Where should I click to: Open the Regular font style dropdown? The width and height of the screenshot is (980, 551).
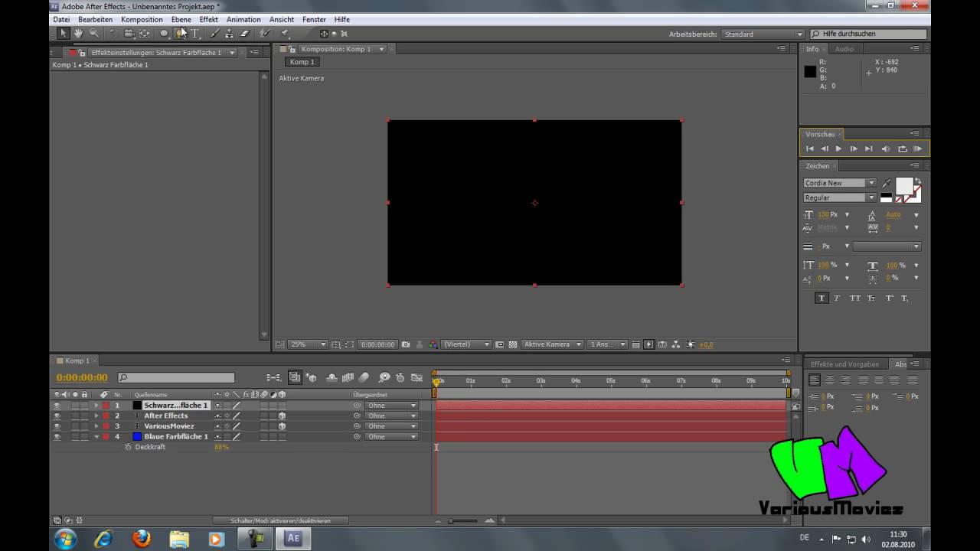coord(839,197)
